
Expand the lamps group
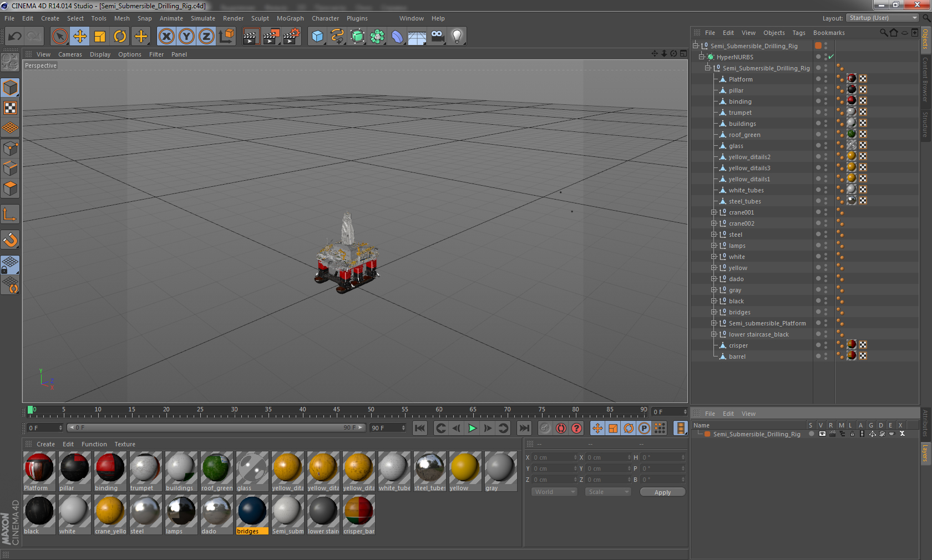click(x=714, y=246)
